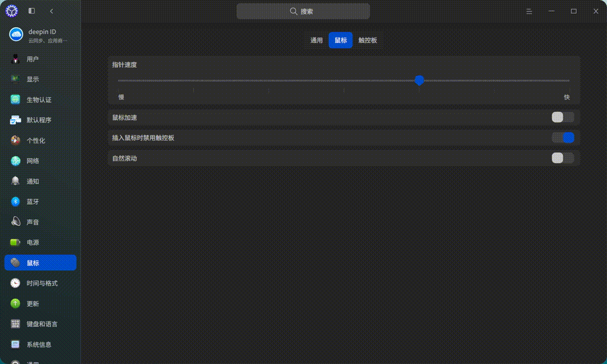Image resolution: width=607 pixels, height=364 pixels.
Task: Open 时间与格式 settings in sidebar
Action: (x=40, y=283)
